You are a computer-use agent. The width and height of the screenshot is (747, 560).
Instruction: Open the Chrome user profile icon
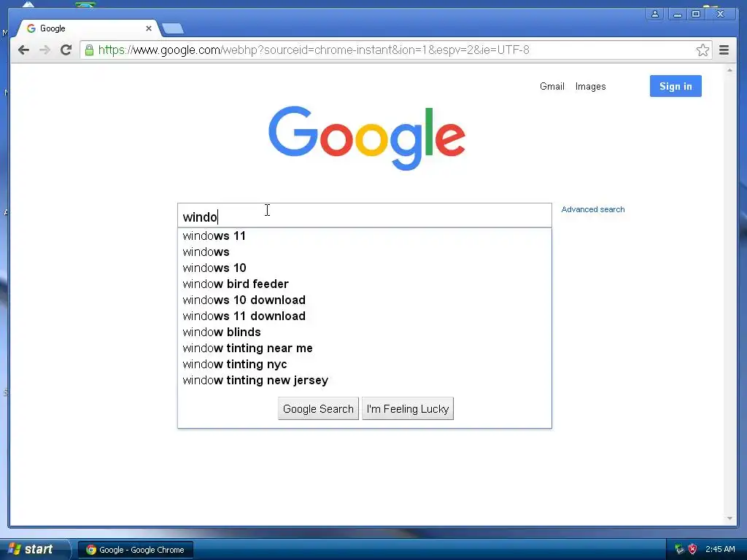coord(655,15)
